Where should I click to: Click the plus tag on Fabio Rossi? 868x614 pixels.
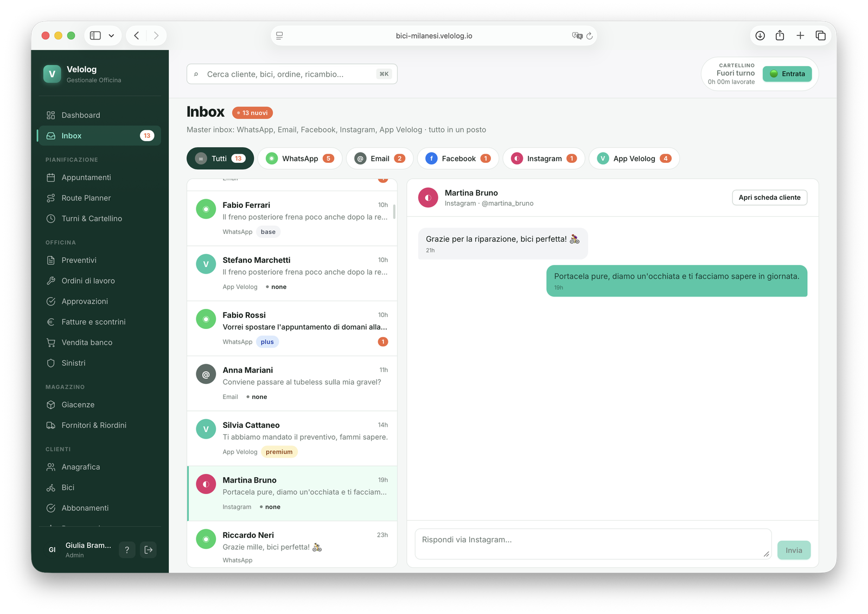pos(267,342)
